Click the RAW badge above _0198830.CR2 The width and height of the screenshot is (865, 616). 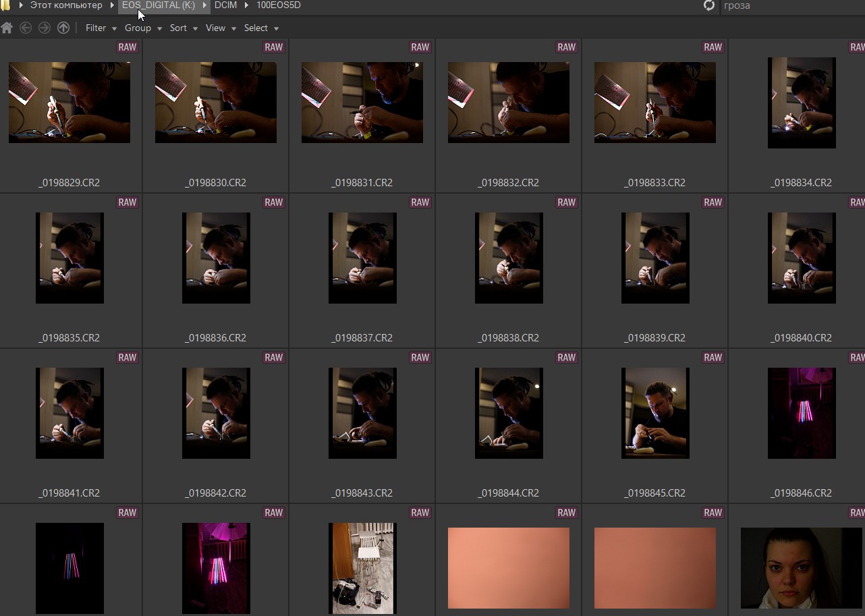click(273, 47)
